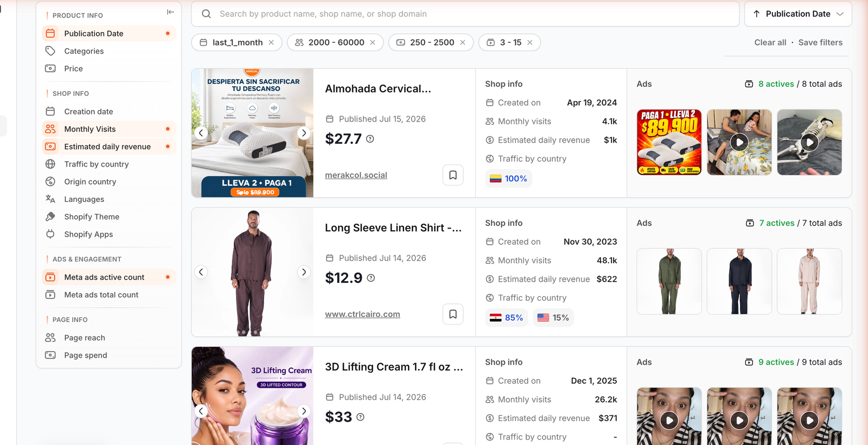The image size is (868, 445).
Task: Remove the 250 - 2500 revenue filter
Action: (x=463, y=42)
